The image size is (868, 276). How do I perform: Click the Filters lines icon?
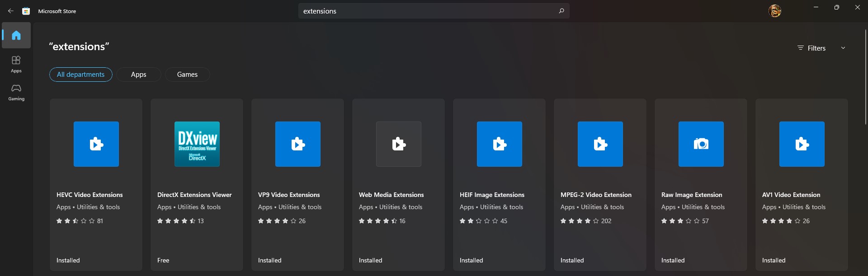pos(800,48)
